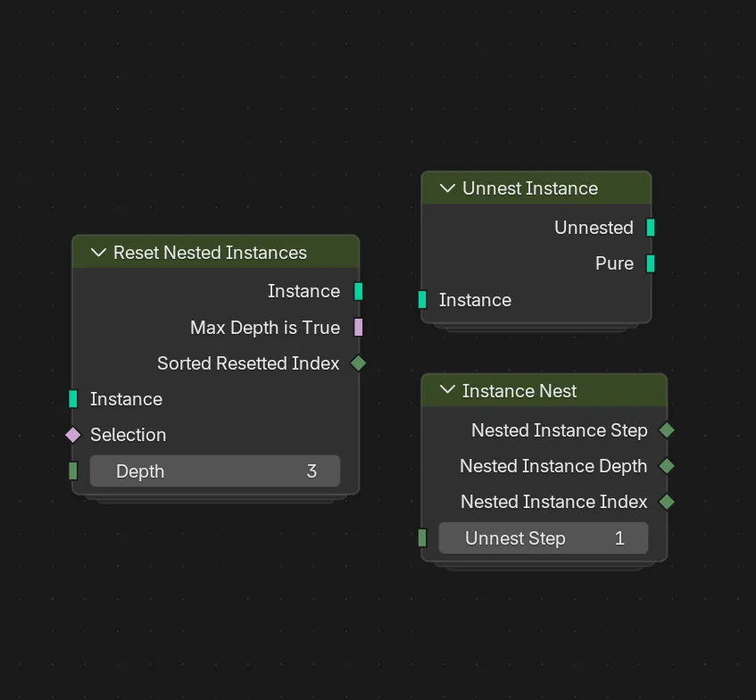Click the Selection label
The height and width of the screenshot is (700, 756).
point(129,435)
